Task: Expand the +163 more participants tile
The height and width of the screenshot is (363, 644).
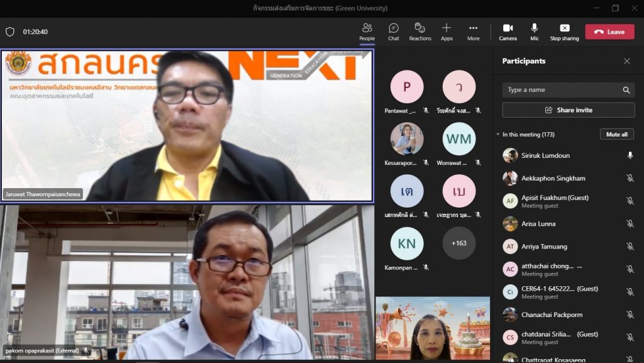Action: 459,243
